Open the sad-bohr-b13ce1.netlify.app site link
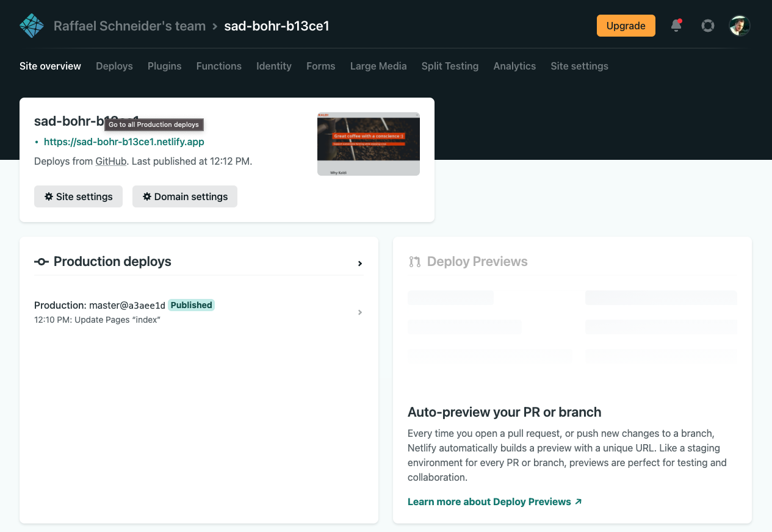 [x=124, y=142]
